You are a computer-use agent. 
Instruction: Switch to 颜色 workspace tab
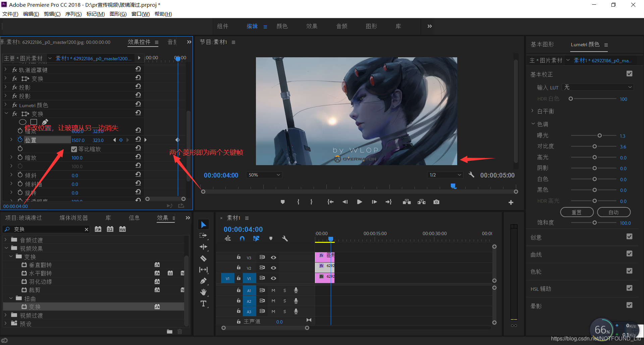click(x=282, y=26)
